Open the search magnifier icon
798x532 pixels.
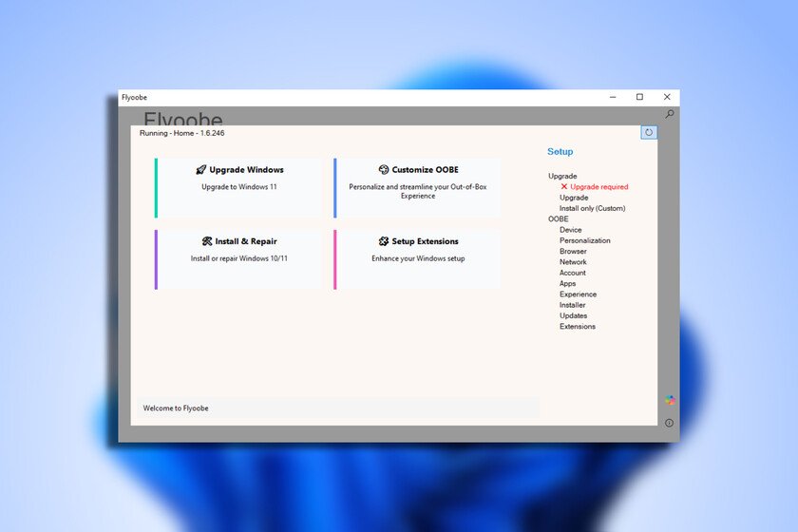pyautogui.click(x=670, y=114)
